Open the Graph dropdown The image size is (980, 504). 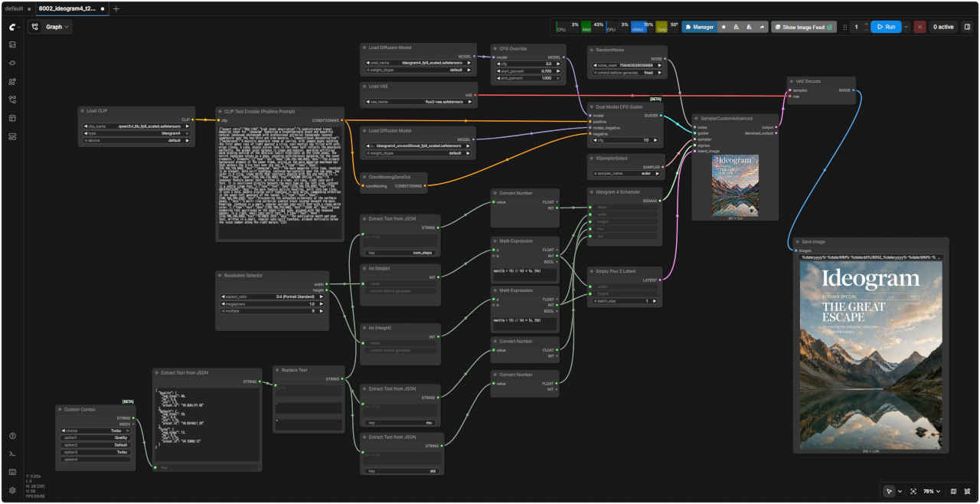pyautogui.click(x=57, y=27)
